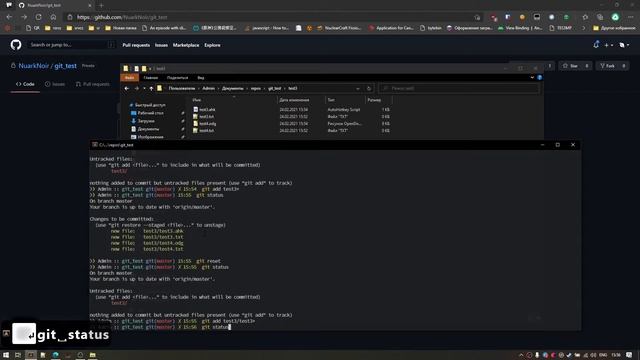
Task: Open Файл tab in Explorer ribbon
Action: (x=129, y=78)
